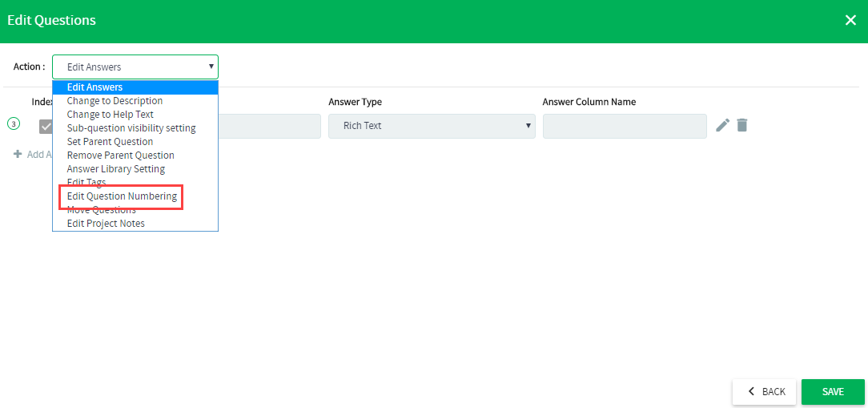Select Sub-question visibility setting option
Viewport: 868px width, 408px height.
(135, 128)
